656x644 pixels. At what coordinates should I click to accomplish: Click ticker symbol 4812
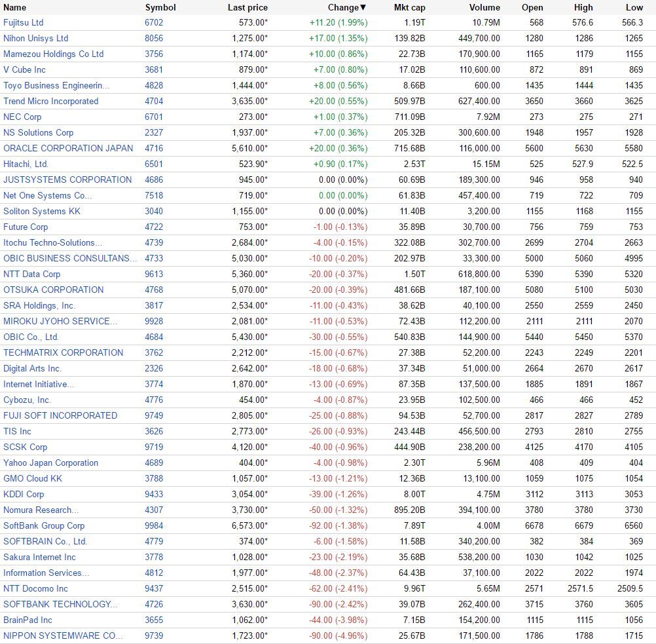click(x=154, y=573)
